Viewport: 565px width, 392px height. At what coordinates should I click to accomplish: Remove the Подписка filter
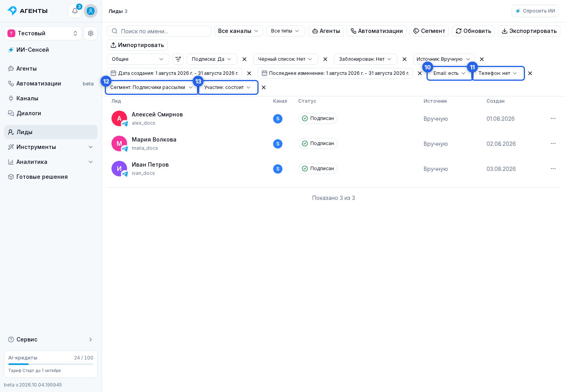click(244, 59)
